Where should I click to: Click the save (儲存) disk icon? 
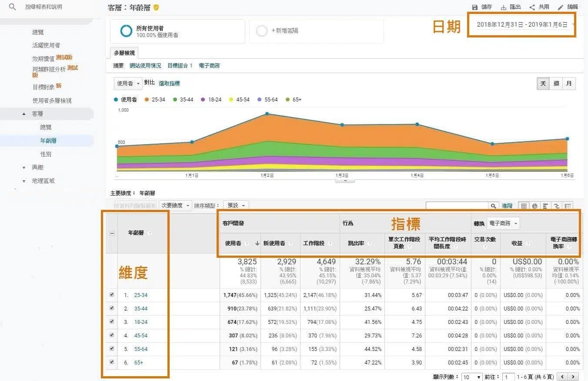pyautogui.click(x=475, y=7)
